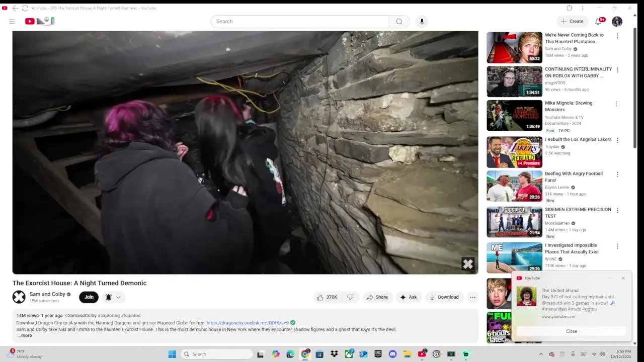
Task: Open the app window three-dot menu
Action: click(583, 8)
